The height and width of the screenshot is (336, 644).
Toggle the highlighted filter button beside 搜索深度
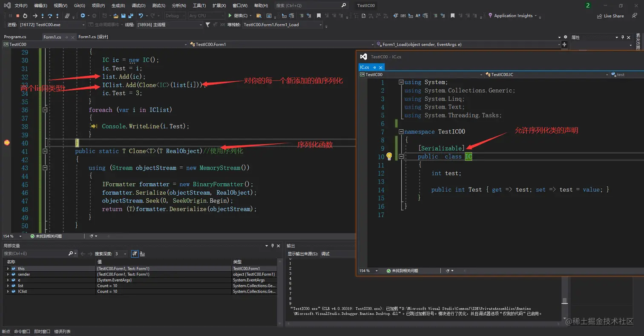click(x=135, y=254)
